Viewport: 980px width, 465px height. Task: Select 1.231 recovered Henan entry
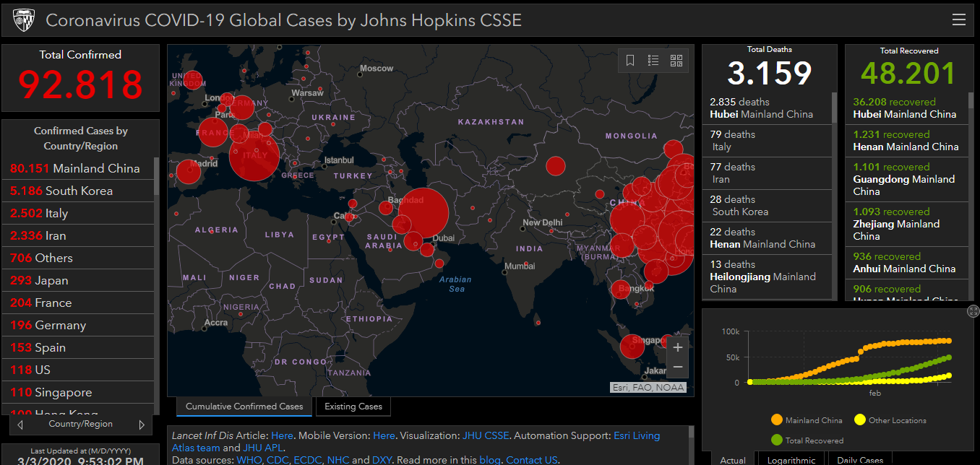tap(907, 141)
